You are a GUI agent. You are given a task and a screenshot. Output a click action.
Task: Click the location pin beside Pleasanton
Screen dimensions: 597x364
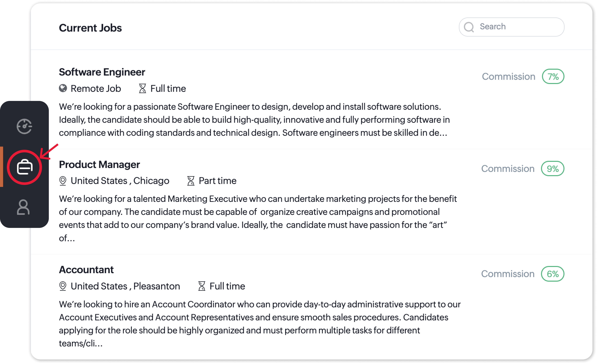pyautogui.click(x=63, y=286)
